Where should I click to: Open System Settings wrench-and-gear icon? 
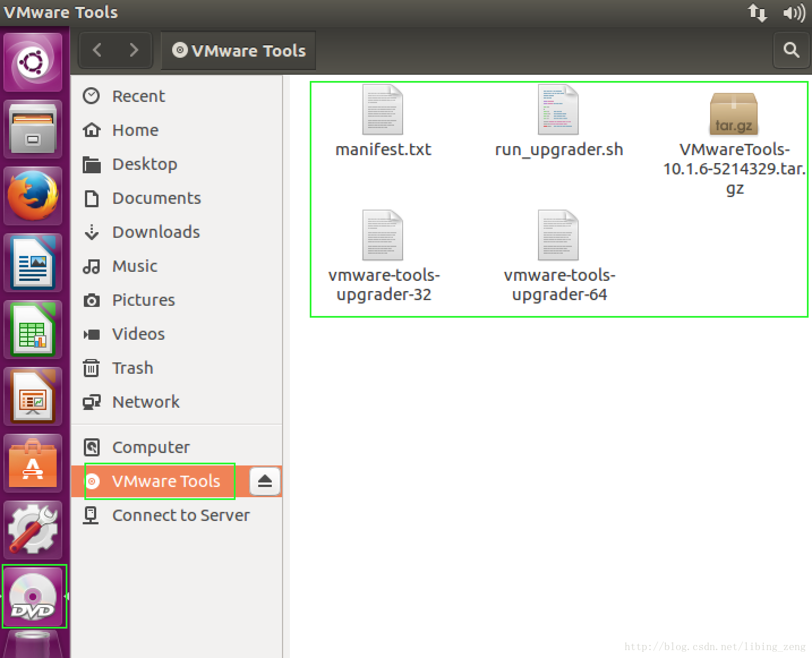click(33, 530)
